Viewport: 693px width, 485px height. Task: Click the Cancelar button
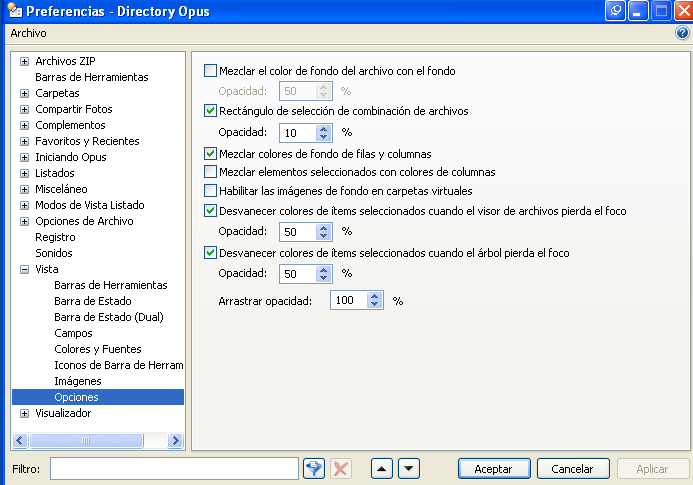pos(572,469)
